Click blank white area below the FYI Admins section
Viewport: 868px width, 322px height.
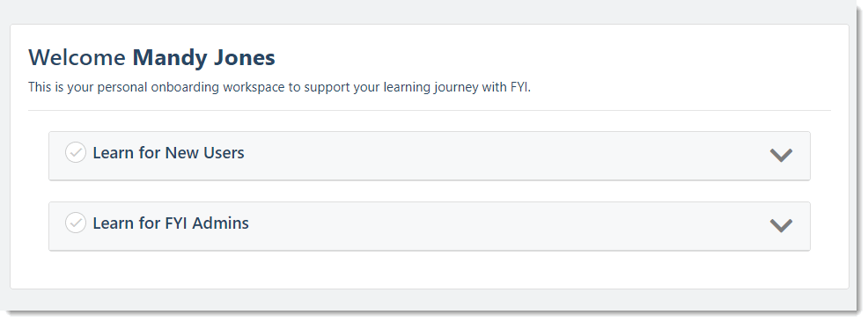pos(430,269)
